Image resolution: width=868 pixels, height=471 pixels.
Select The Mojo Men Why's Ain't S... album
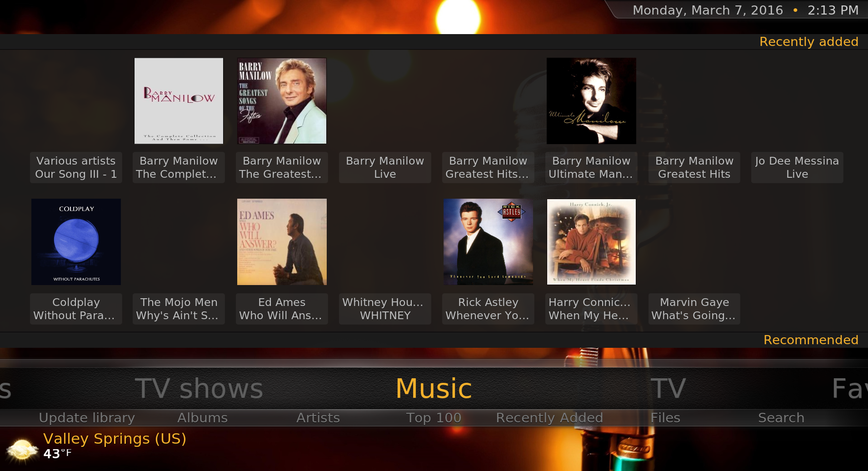[x=179, y=309]
